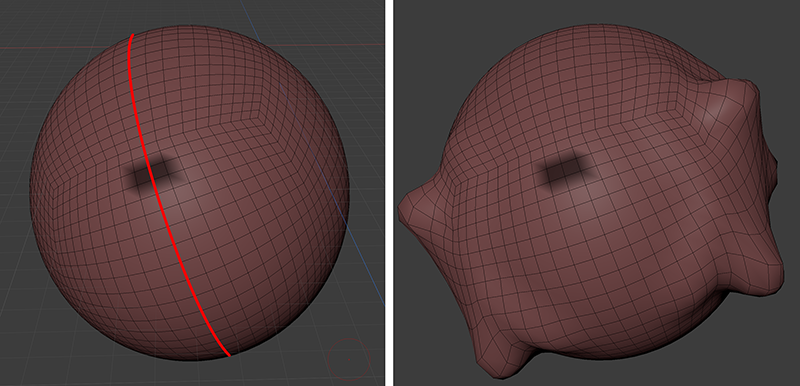
Task: Click the top end of the red curve
Action: click(x=132, y=36)
